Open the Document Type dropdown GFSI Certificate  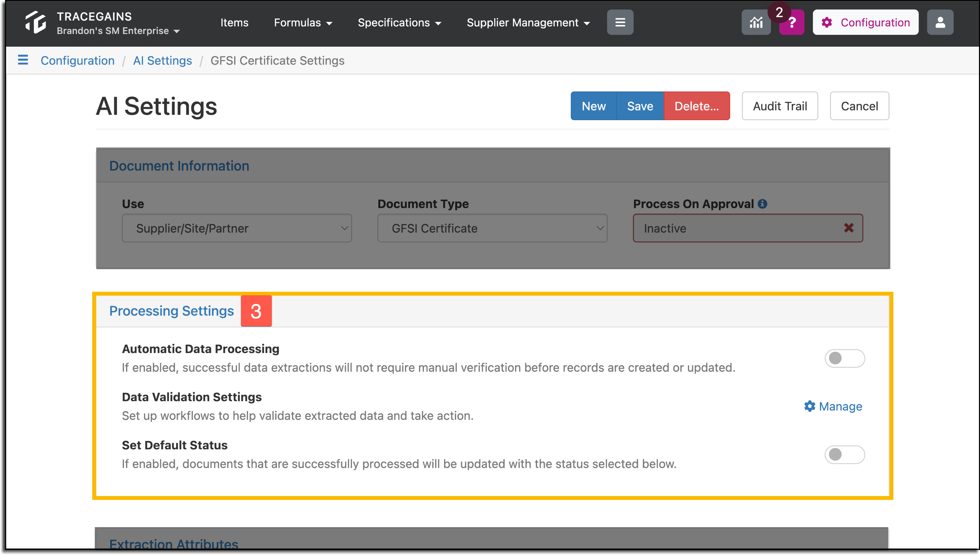point(492,228)
